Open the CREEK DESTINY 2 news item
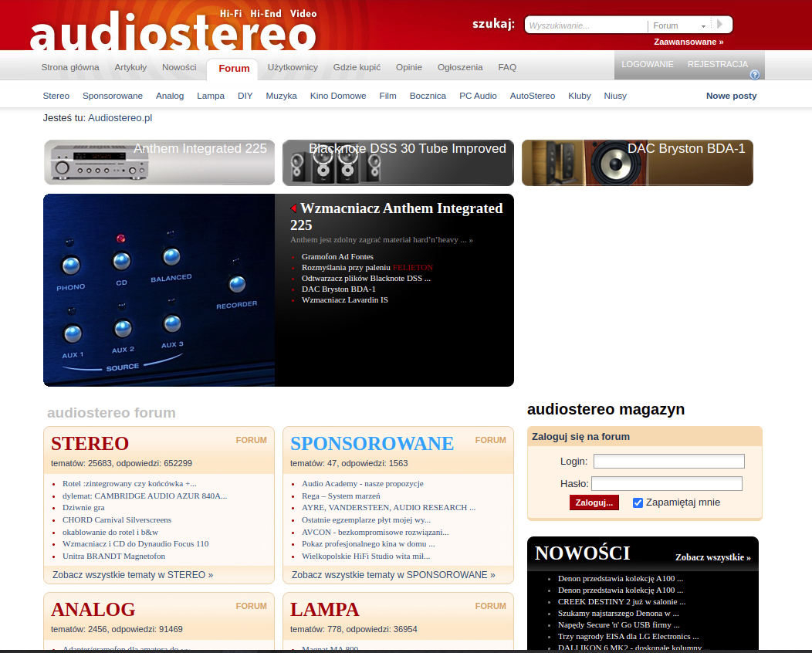 point(621,602)
